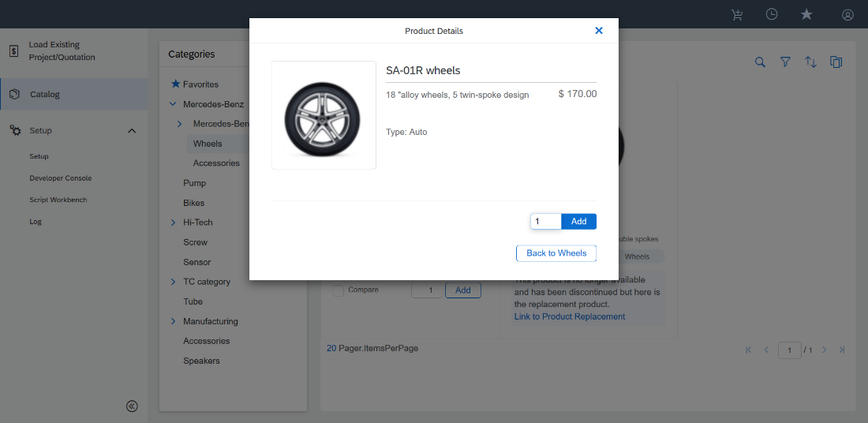
Task: Open the favorites star in header
Action: [806, 15]
